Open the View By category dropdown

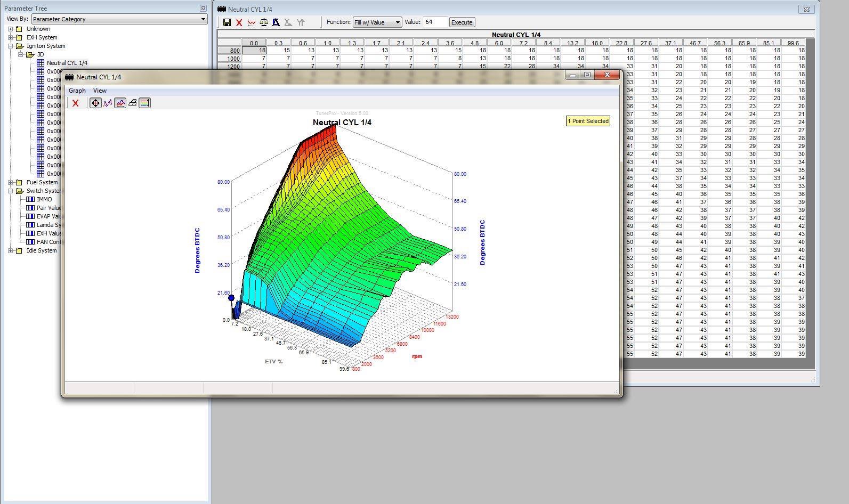tap(119, 19)
